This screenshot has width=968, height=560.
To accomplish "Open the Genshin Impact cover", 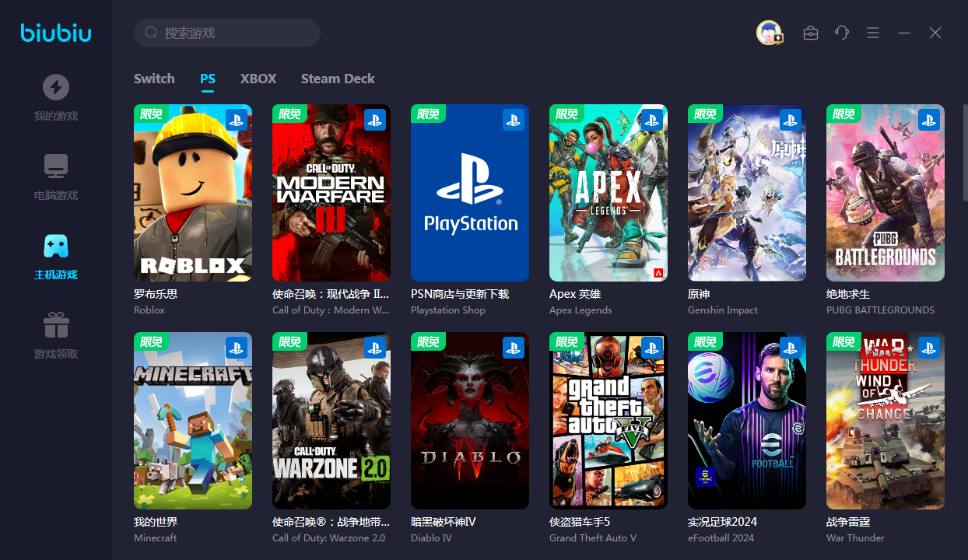I will point(747,193).
